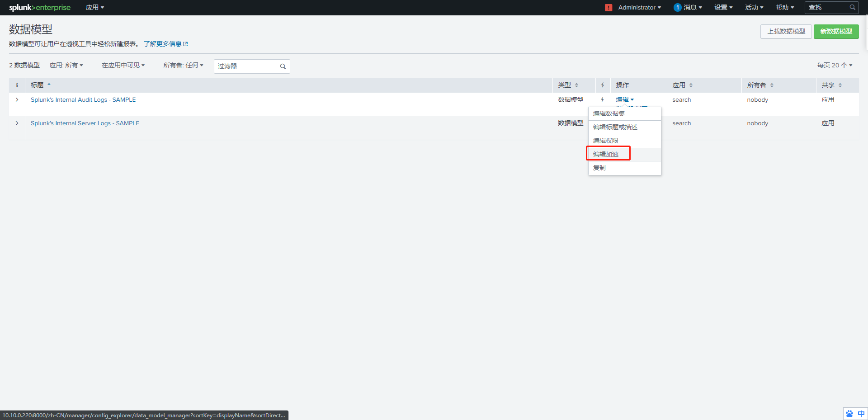Click the filter box search icon

283,66
